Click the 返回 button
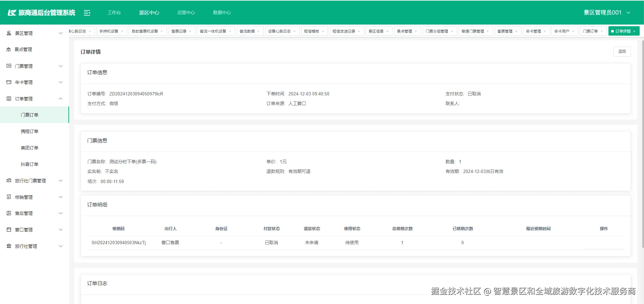The width and height of the screenshot is (644, 304). 622,51
